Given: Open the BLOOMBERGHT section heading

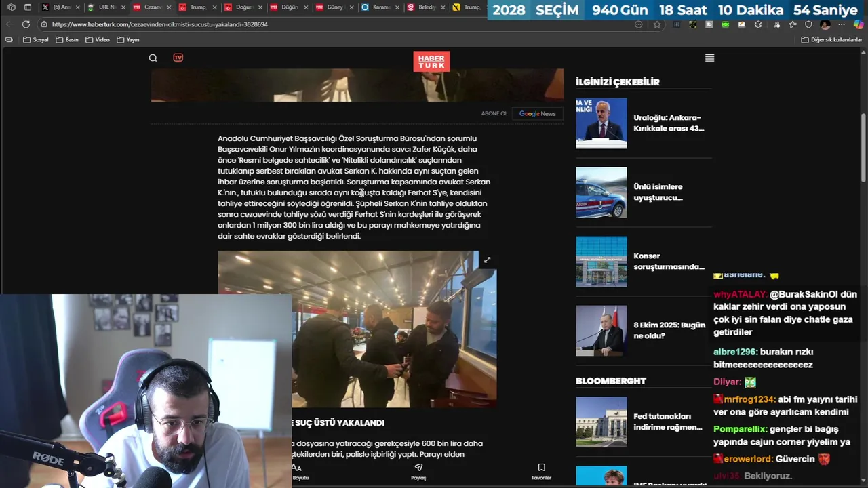Looking at the screenshot, I should [611, 381].
